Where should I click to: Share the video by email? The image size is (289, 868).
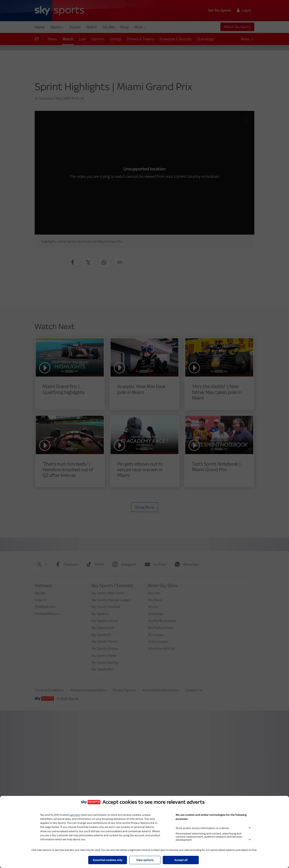120,262
